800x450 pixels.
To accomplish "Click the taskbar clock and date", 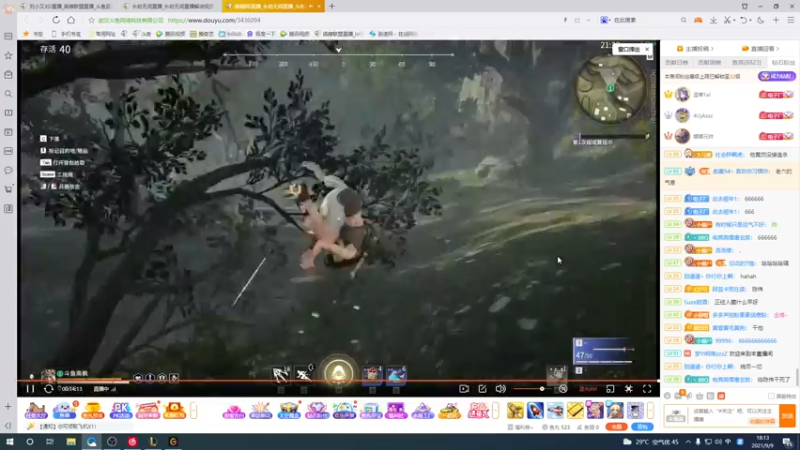I will pyautogui.click(x=762, y=441).
